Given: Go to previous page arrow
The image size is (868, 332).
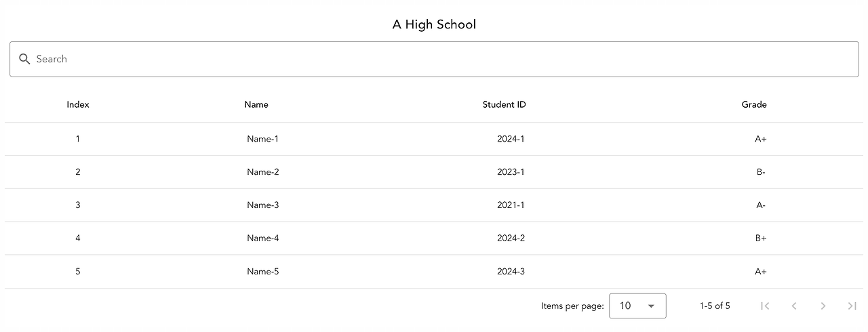Looking at the screenshot, I should pyautogui.click(x=794, y=306).
